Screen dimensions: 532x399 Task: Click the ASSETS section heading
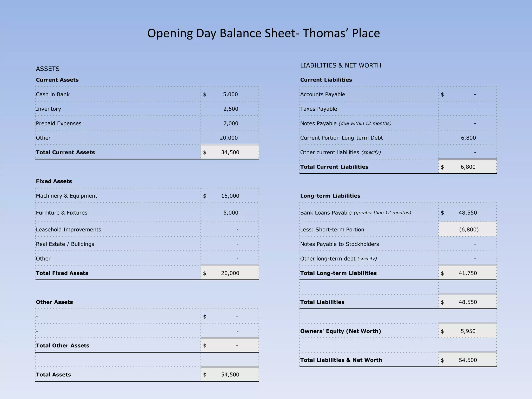(x=48, y=69)
